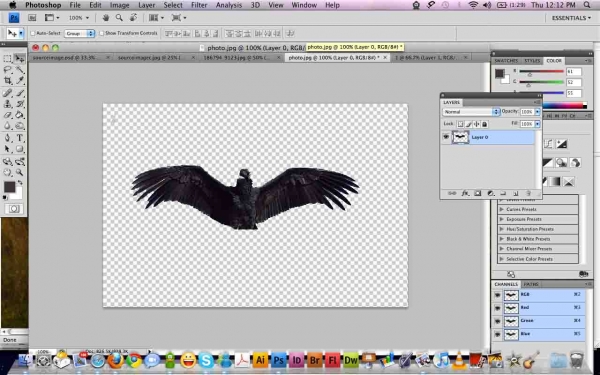Select the Clone Stamp tool
This screenshot has width=600, height=375.
click(7, 104)
